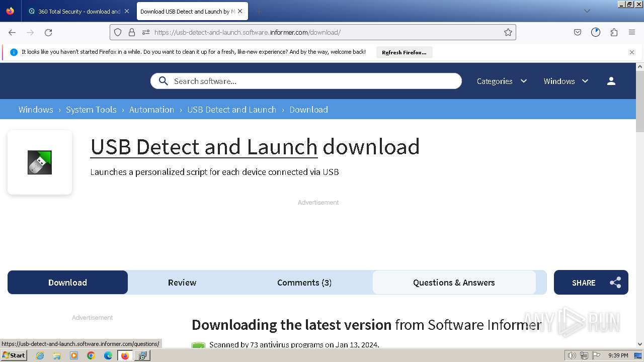Open the user profile icon on site header
This screenshot has height=362, width=644.
(x=611, y=81)
